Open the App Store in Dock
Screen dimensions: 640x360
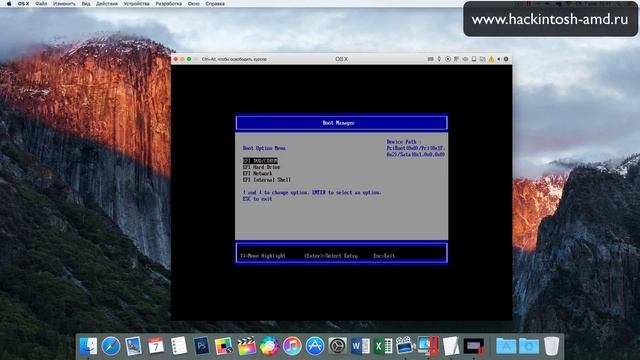click(x=315, y=346)
